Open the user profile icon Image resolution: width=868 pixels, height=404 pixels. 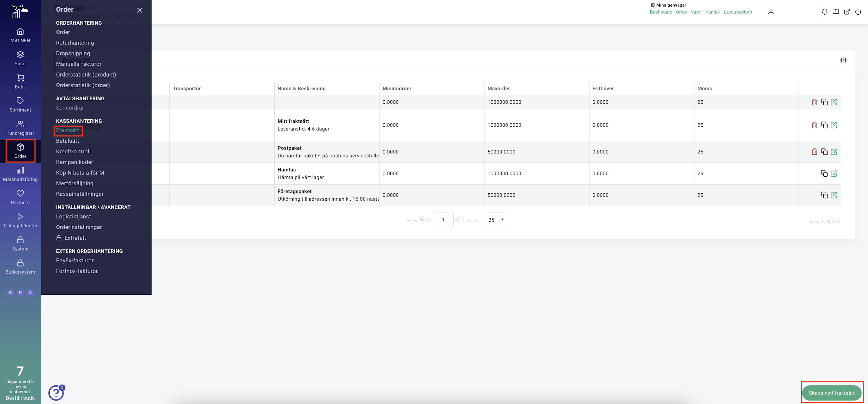point(771,12)
